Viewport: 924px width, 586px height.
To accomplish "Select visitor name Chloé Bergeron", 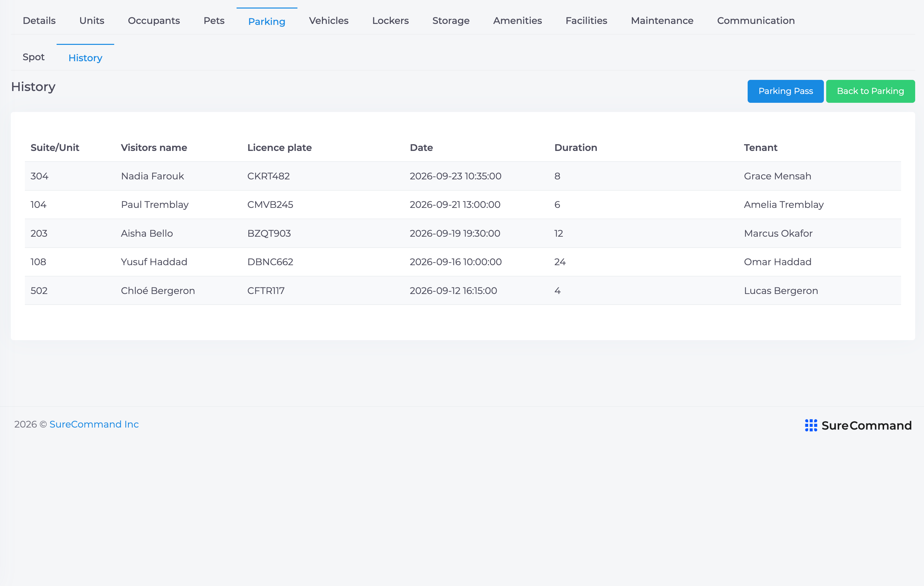I will click(x=158, y=290).
